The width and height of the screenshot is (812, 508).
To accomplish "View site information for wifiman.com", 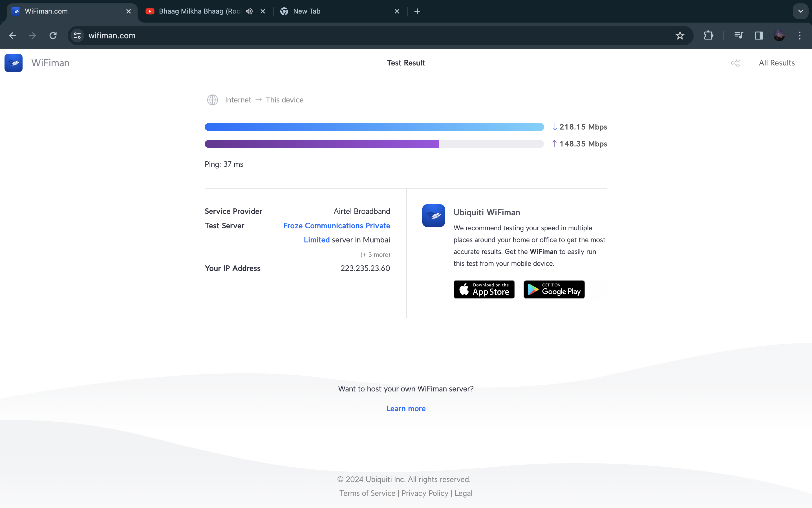I will (x=77, y=36).
